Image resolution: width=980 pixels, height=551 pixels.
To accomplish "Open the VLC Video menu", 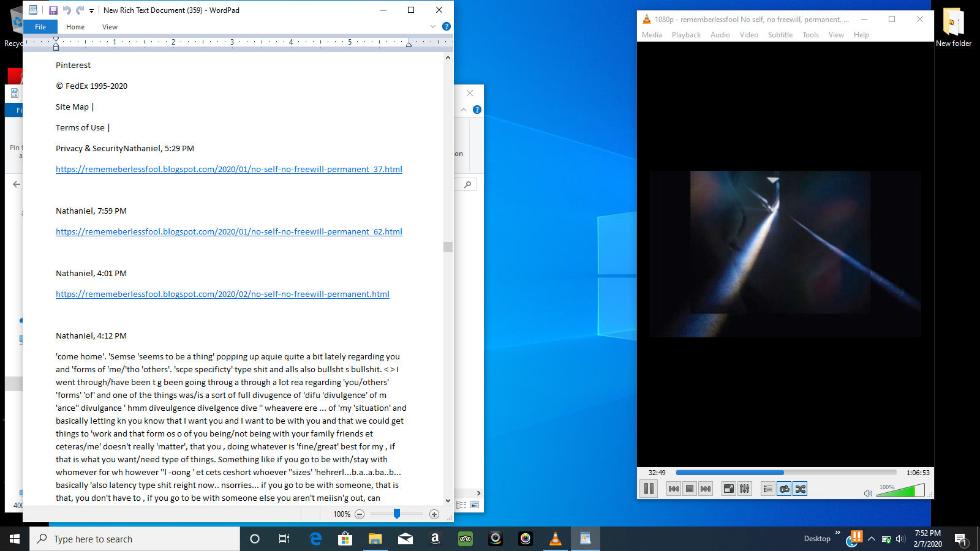I will 748,35.
